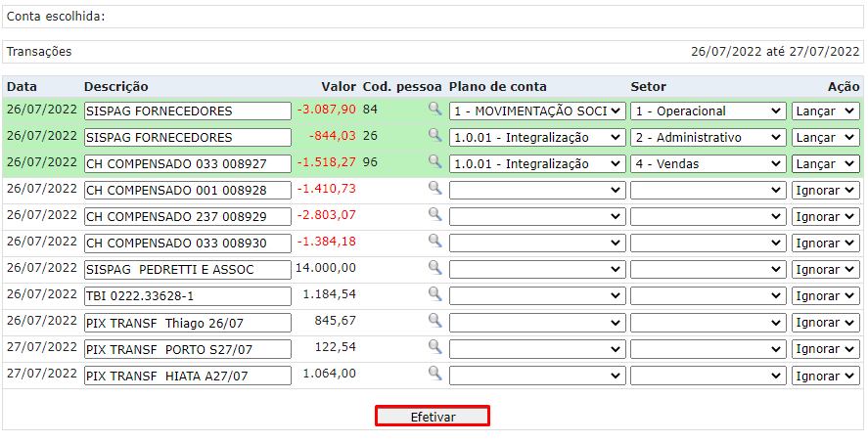Click description field 'SISPAG PEDRETTI E ASSOC'
Screen dimensions: 868x443
(188, 270)
